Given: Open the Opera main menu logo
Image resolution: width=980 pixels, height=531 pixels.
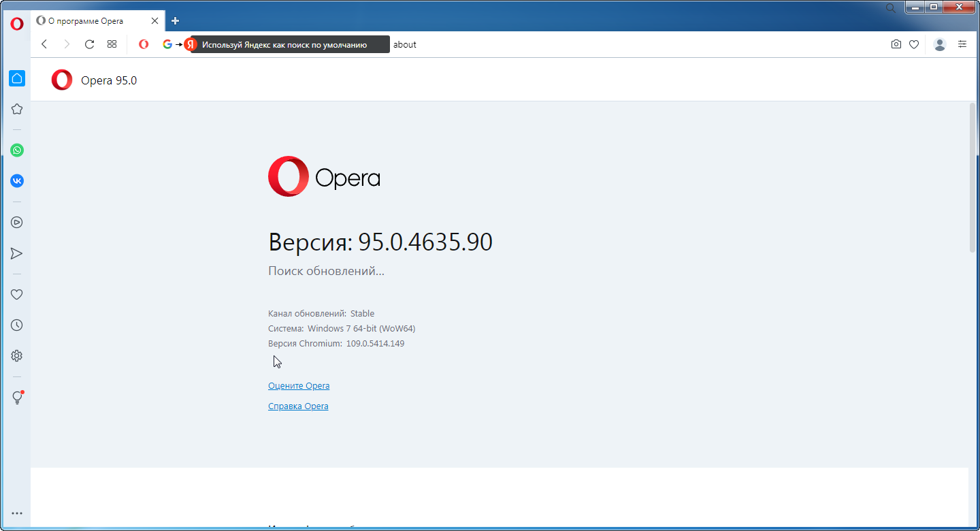Looking at the screenshot, I should tap(17, 24).
